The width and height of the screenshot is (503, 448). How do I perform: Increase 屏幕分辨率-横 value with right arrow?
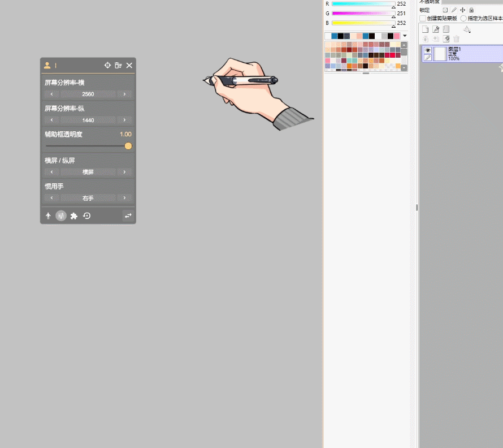(x=124, y=94)
